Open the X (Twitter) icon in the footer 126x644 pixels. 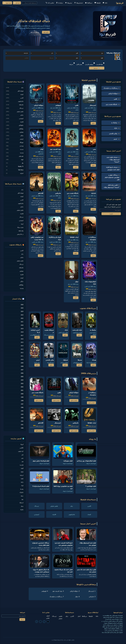44,622
